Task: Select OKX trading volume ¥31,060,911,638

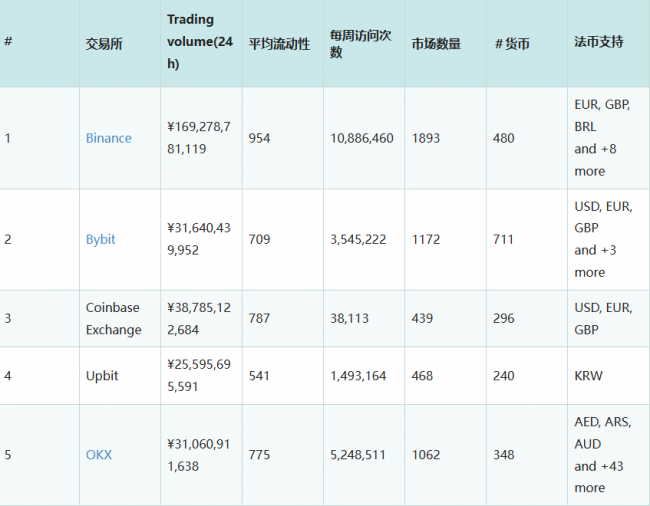Action: 199,455
